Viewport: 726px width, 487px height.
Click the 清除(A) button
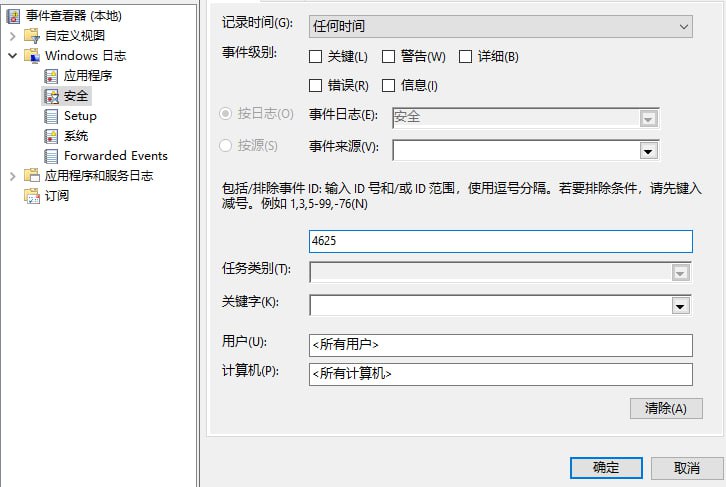pyautogui.click(x=666, y=408)
